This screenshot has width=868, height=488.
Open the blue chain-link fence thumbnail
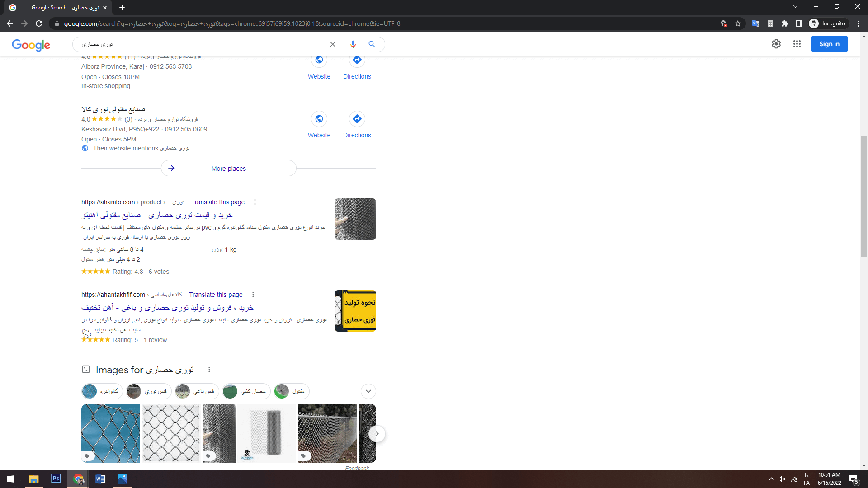coord(111,433)
